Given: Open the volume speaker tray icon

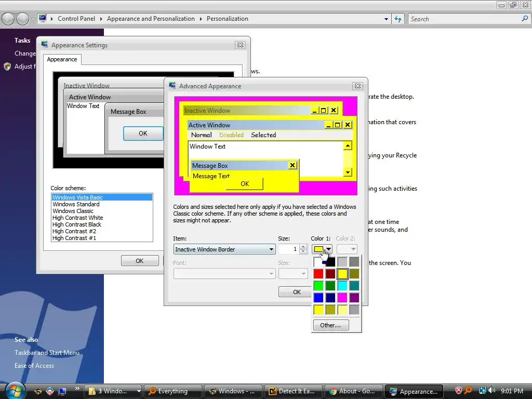Looking at the screenshot, I should pyautogui.click(x=491, y=391).
